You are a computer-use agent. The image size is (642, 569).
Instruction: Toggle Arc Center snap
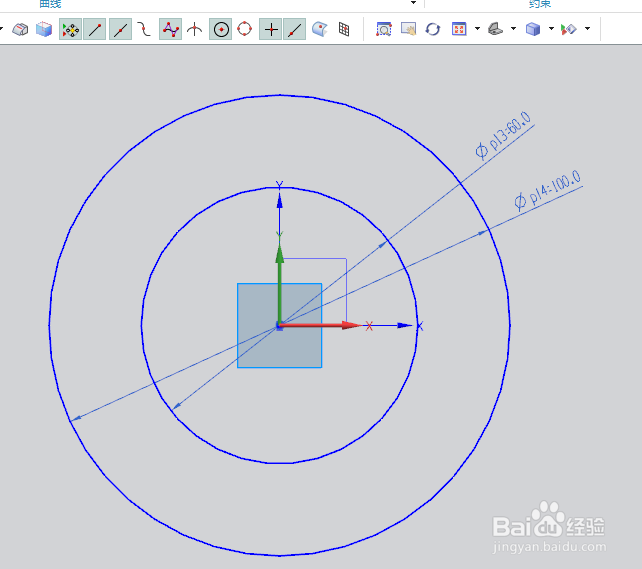pyautogui.click(x=221, y=29)
